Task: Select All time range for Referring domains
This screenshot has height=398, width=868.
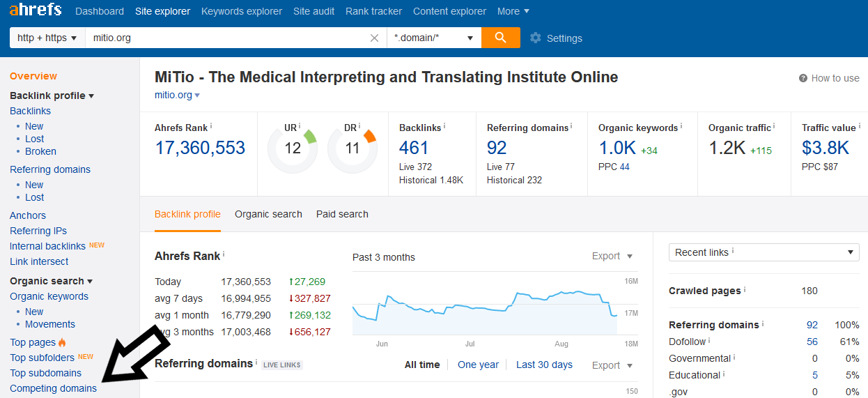Action: (x=422, y=365)
